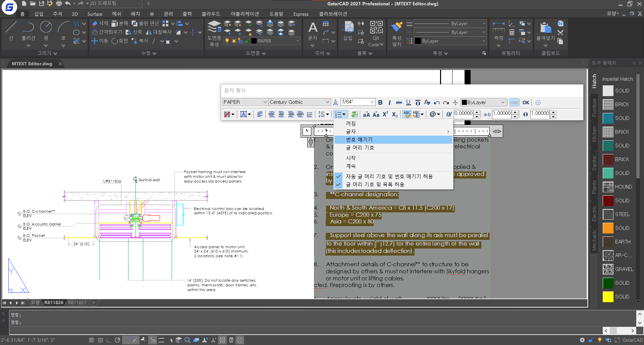The width and height of the screenshot is (644, 345).
Task: Open the @ symbol insert dropdown
Action: pyautogui.click(x=434, y=114)
